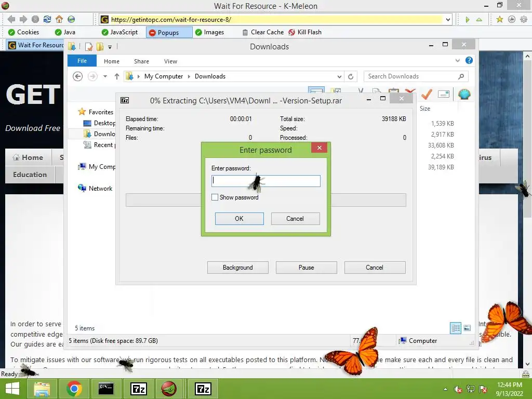Open Home menu on getintopc page
Viewport: 532px width, 399px height.
point(29,157)
